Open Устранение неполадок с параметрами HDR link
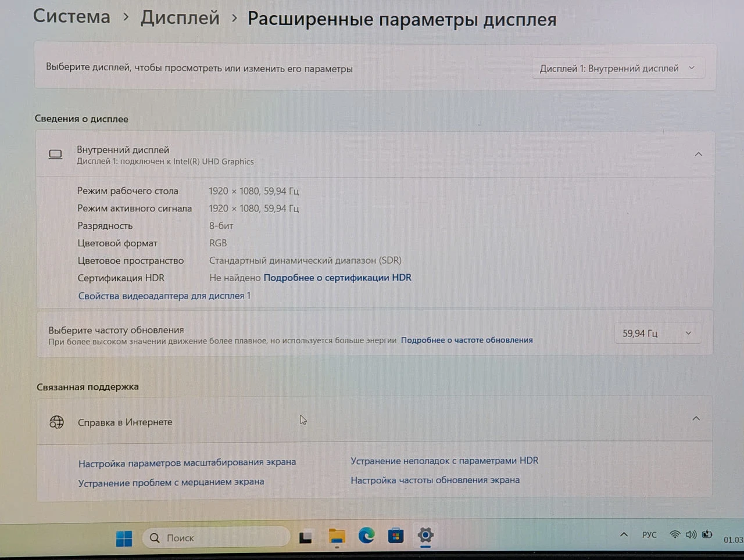 [445, 461]
